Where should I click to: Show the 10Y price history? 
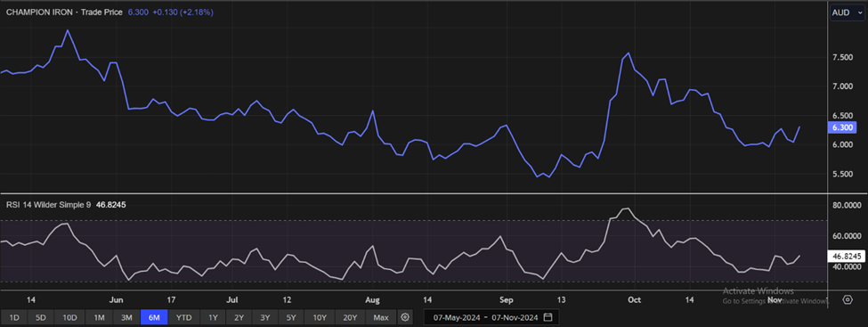click(x=320, y=317)
